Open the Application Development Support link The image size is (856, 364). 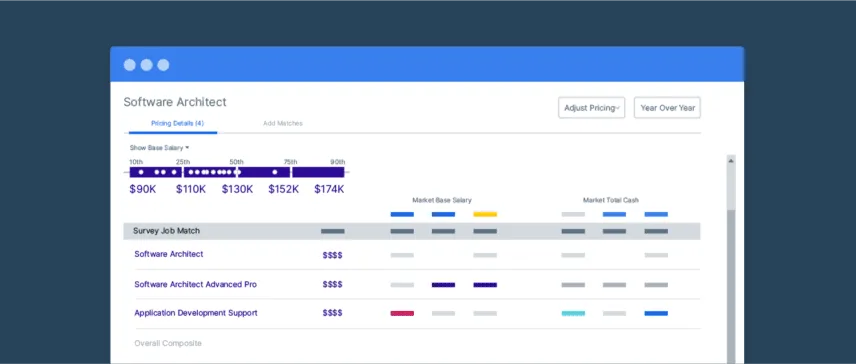pyautogui.click(x=196, y=313)
